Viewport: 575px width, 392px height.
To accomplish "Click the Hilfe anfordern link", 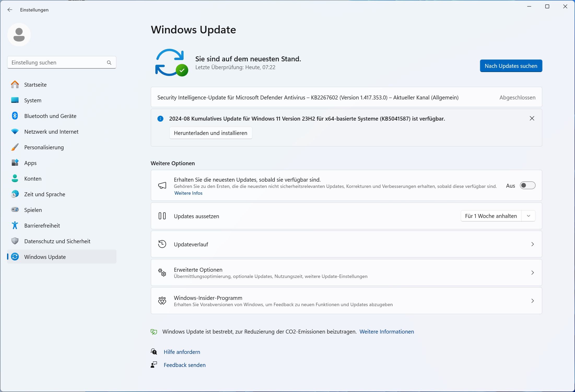I will point(182,352).
